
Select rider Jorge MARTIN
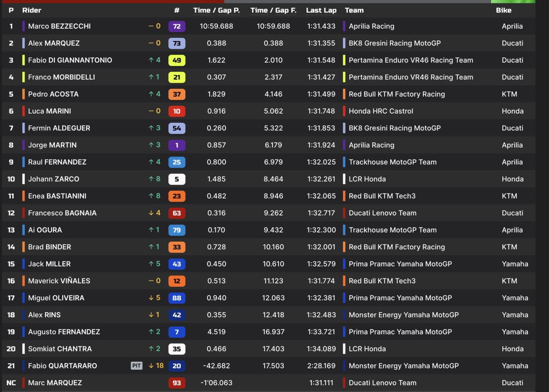[x=52, y=145]
